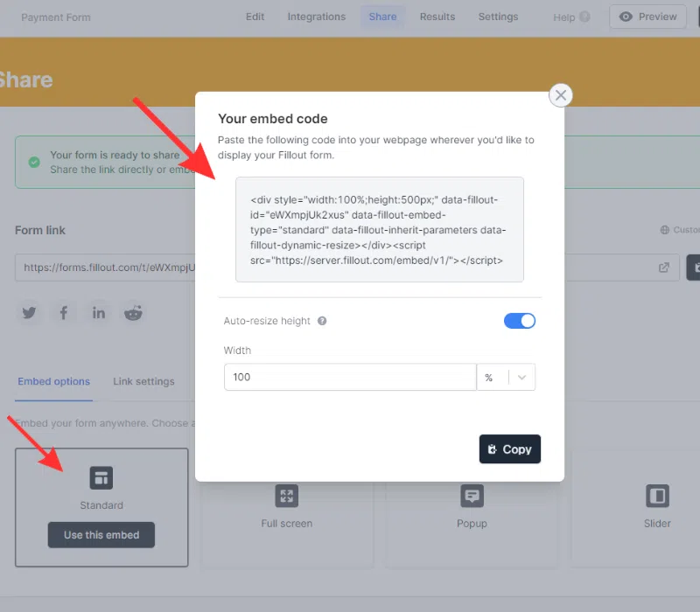Screen dimensions: 700x612
Task: Select the Popup embed icon
Action: [x=472, y=497]
